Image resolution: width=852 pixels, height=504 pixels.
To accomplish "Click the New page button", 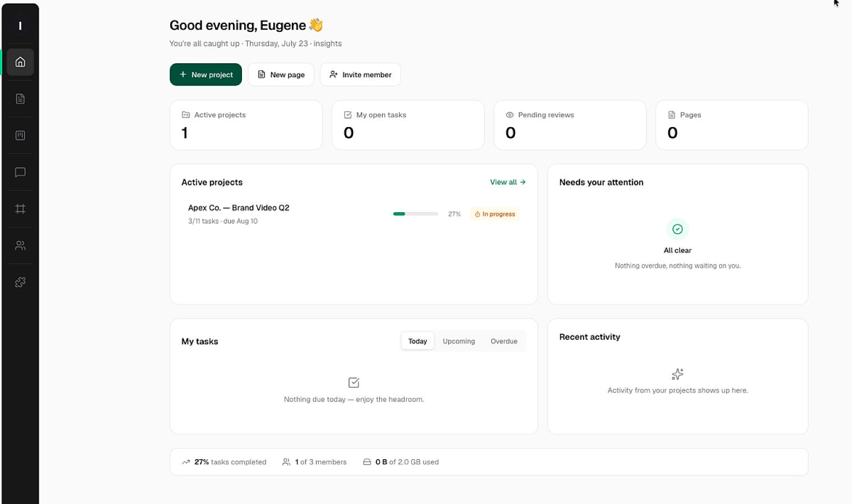I will coord(281,74).
